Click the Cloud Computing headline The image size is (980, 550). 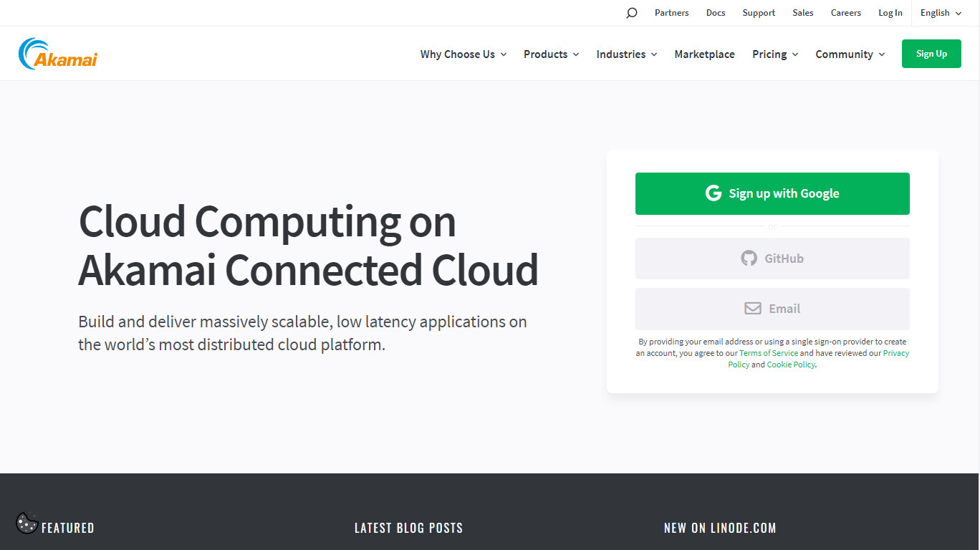tap(308, 245)
